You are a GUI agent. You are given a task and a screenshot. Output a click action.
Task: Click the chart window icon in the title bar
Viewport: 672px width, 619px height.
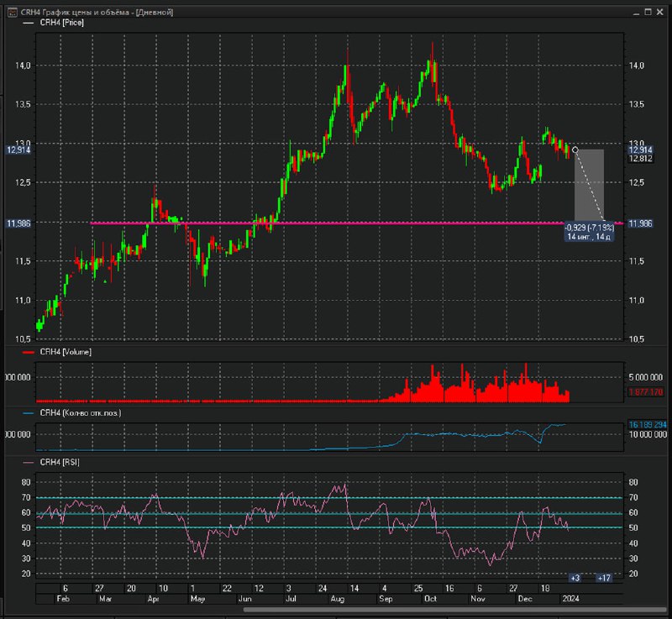(12, 13)
